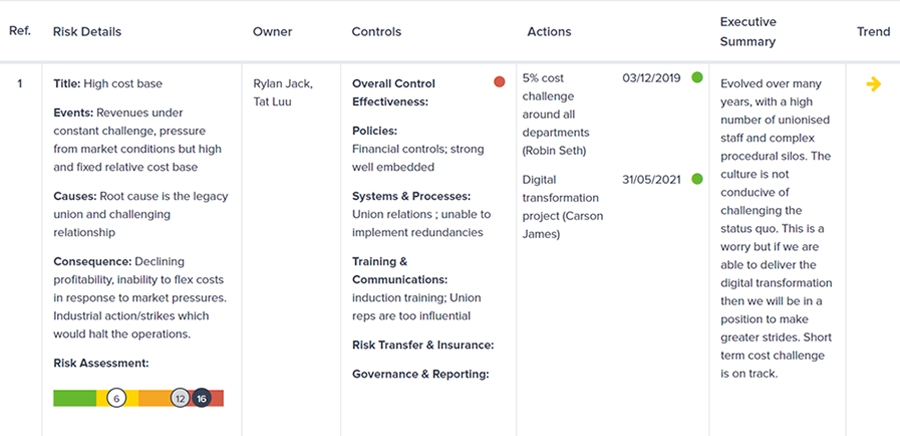Click 'induction training; Union reps are too influential'
Screen dimensions: 900x436
point(417,307)
